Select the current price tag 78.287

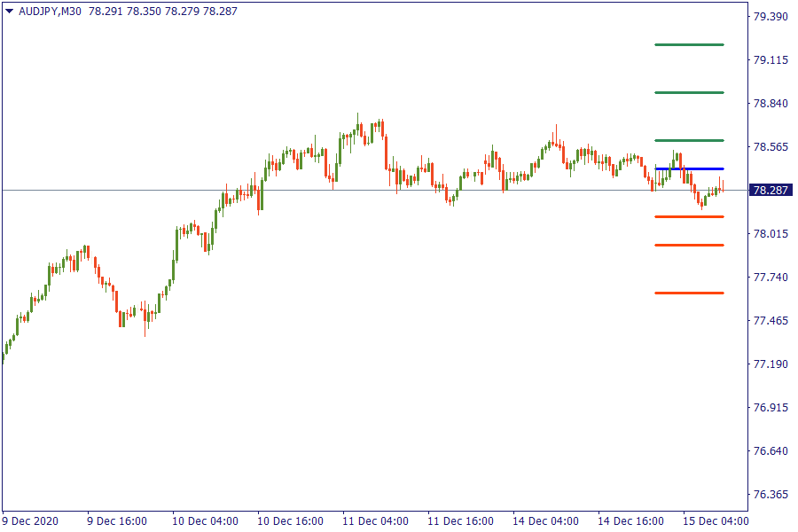(770, 190)
